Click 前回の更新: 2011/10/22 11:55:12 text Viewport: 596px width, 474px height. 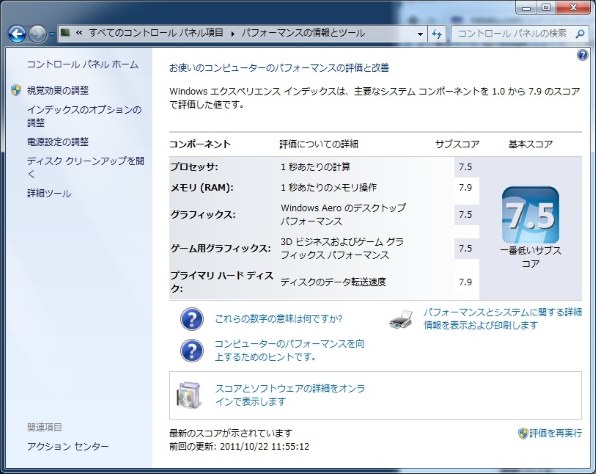click(x=239, y=446)
